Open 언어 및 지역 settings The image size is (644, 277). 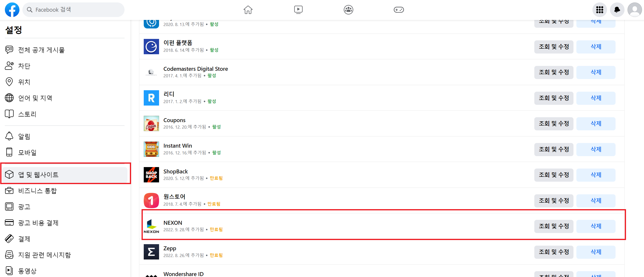click(35, 98)
